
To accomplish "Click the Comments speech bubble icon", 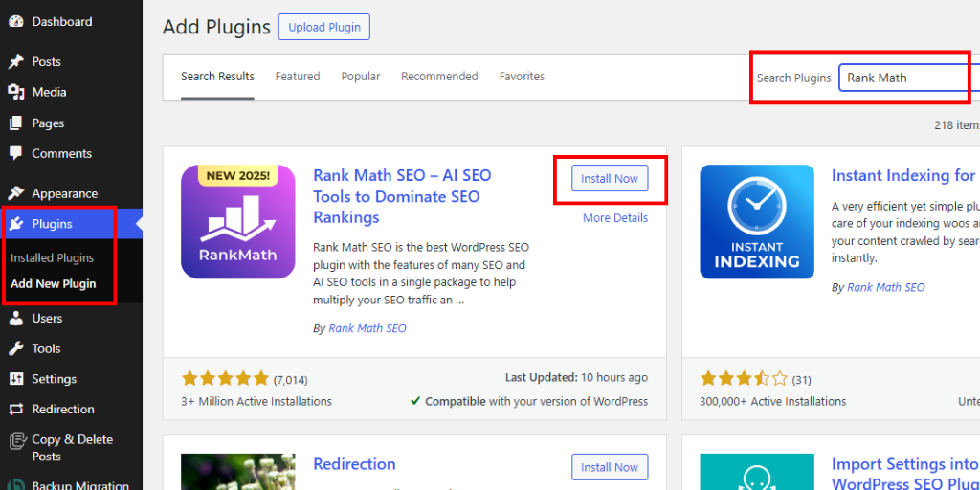I will tap(16, 154).
